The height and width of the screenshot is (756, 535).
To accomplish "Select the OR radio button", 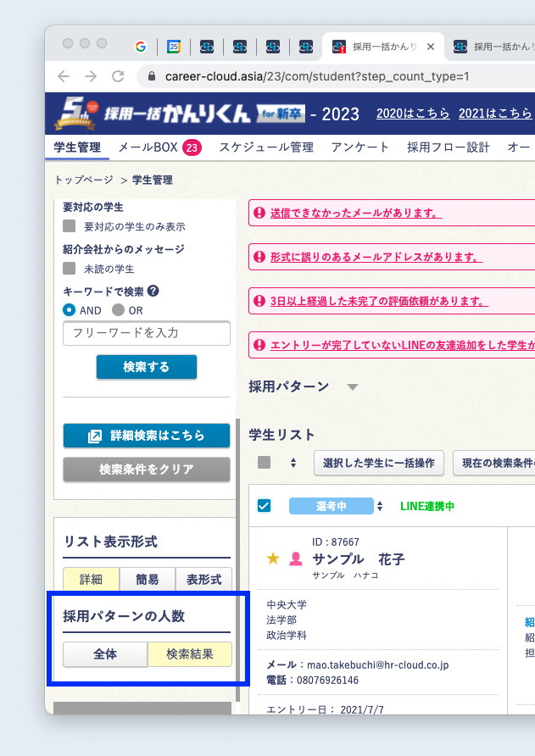I will click(118, 310).
